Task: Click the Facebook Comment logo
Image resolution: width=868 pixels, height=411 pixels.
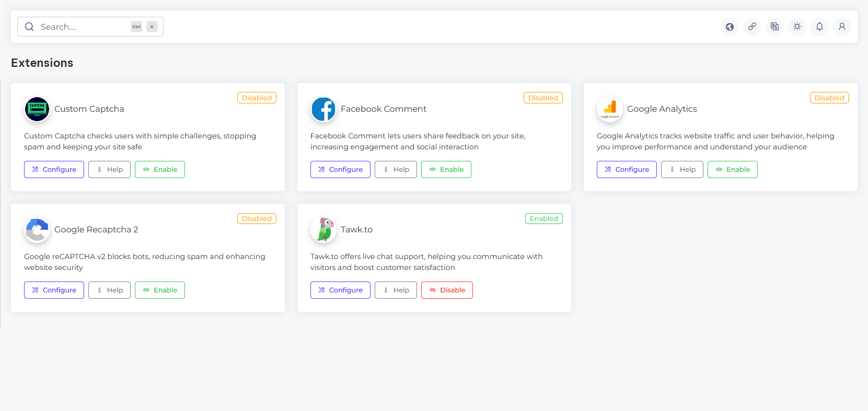Action: point(323,109)
